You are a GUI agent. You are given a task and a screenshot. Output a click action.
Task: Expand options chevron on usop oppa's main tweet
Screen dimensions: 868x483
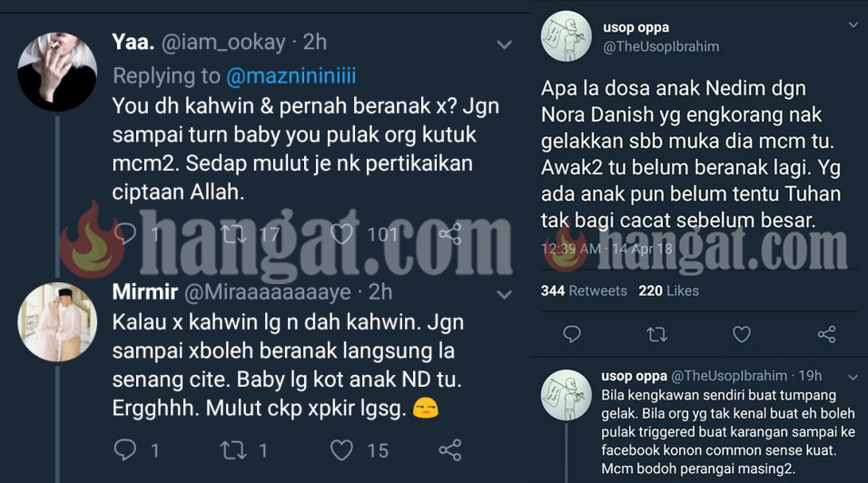coord(853,25)
